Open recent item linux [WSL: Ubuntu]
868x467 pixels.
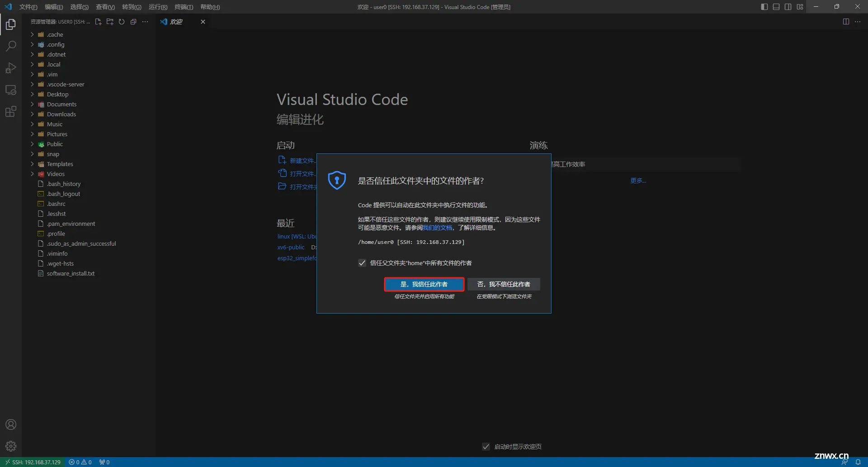(297, 236)
